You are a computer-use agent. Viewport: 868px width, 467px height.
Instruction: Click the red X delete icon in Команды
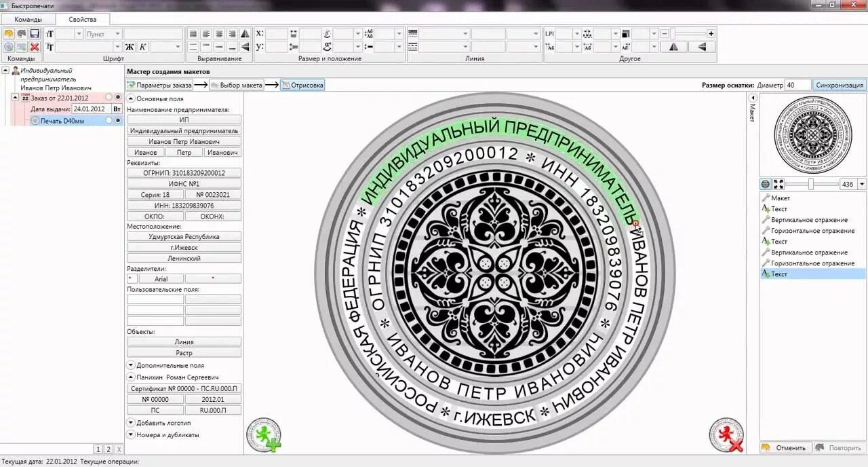(x=34, y=47)
